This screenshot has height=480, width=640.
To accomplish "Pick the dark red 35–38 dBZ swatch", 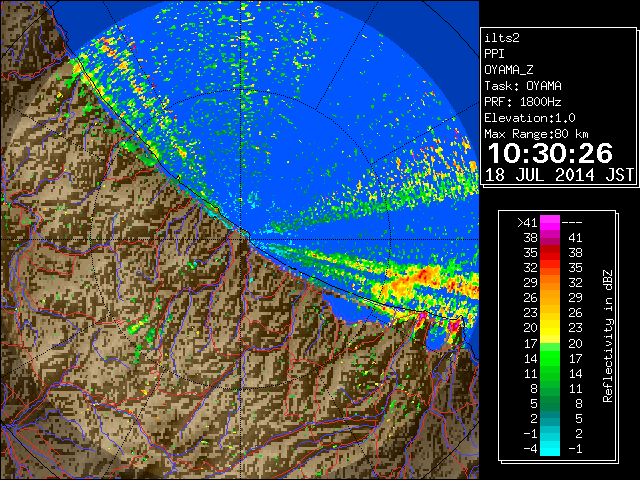I will (x=550, y=253).
